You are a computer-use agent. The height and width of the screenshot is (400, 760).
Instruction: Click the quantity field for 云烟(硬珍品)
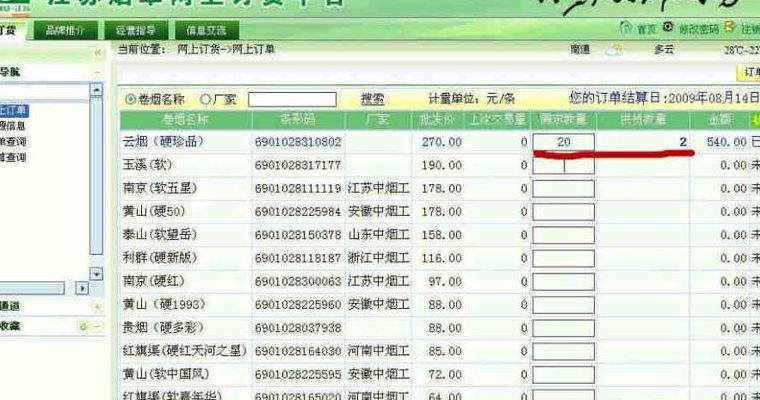[563, 142]
